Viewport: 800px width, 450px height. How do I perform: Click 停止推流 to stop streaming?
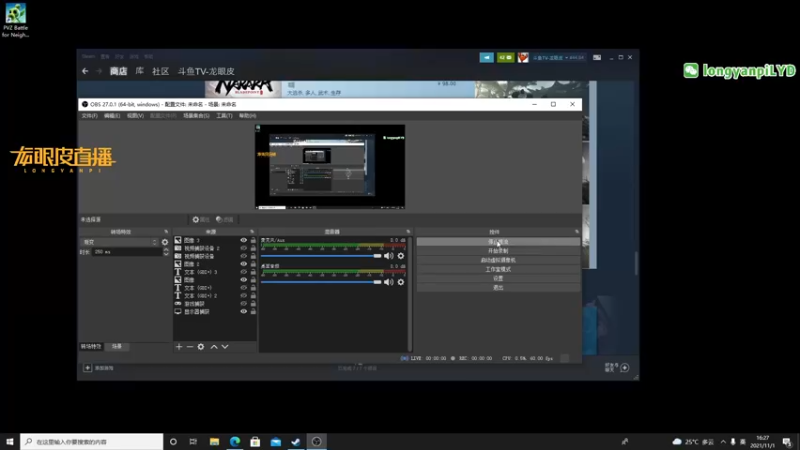pos(498,242)
